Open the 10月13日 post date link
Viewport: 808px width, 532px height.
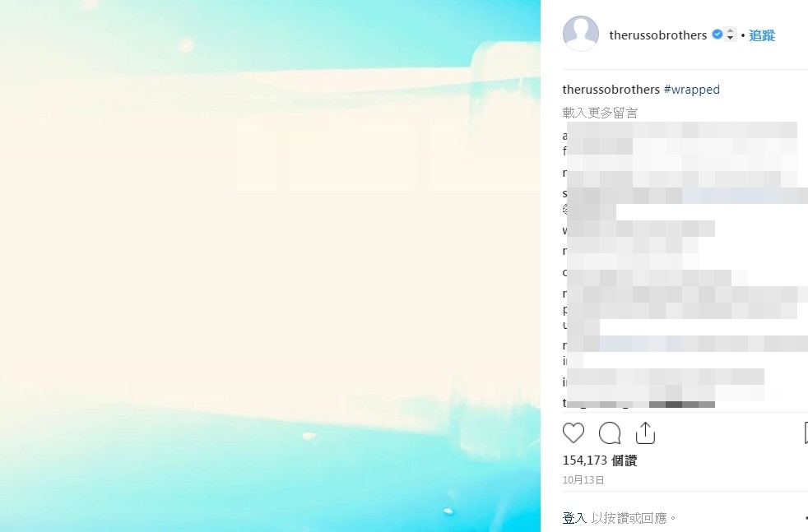583,480
